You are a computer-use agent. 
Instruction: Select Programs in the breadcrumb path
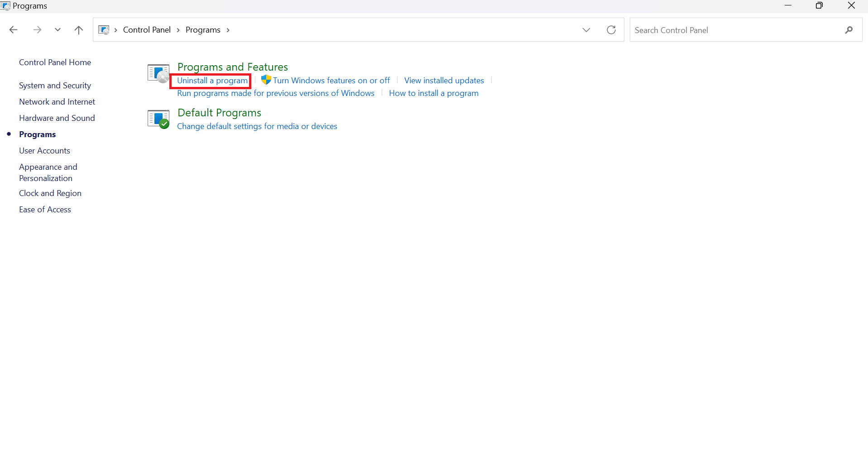pyautogui.click(x=203, y=30)
